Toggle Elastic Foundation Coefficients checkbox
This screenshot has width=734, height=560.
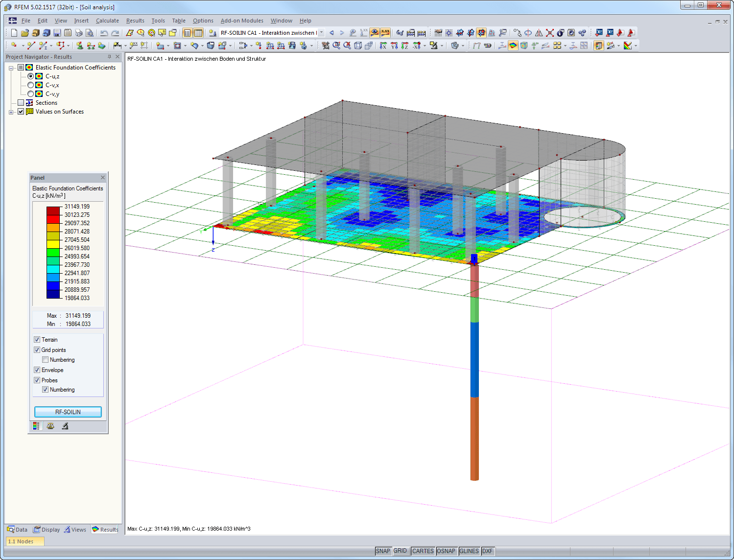click(21, 68)
